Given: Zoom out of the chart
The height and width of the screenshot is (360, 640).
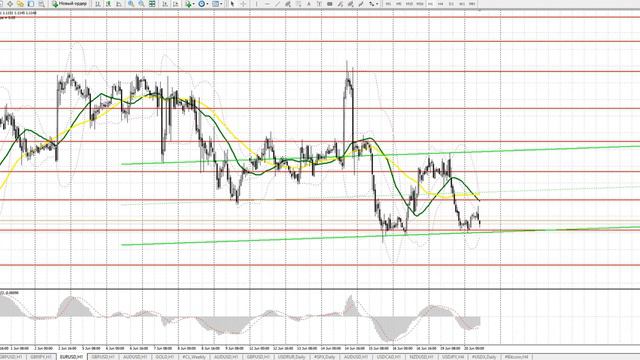Looking at the screenshot, I should pos(141,4).
